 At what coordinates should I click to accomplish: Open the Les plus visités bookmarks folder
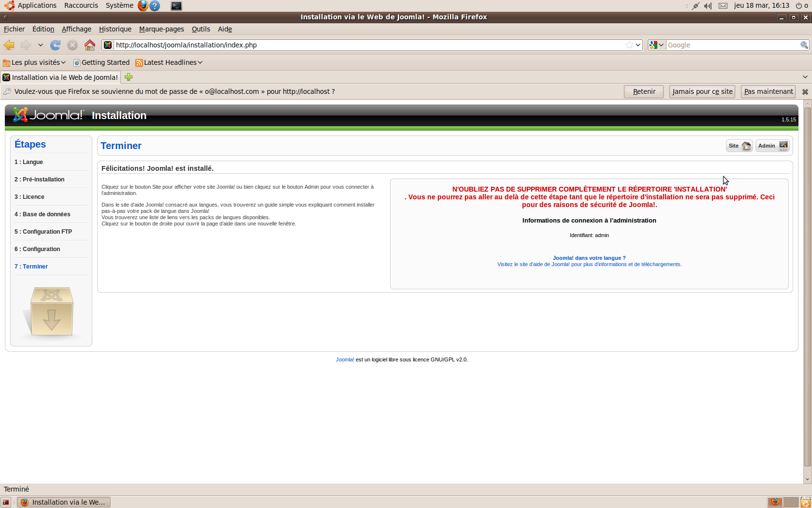[34, 62]
